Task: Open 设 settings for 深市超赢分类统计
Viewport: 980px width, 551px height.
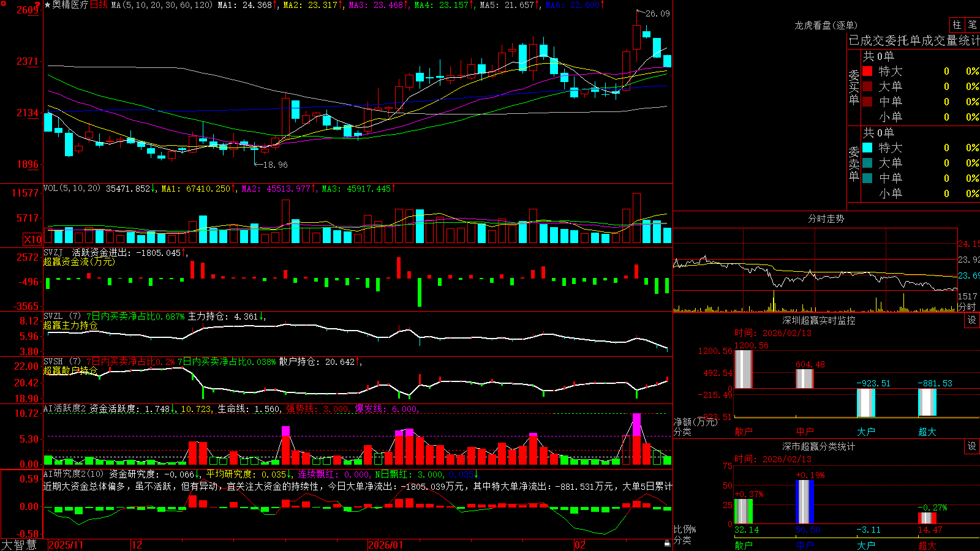Action: point(972,446)
